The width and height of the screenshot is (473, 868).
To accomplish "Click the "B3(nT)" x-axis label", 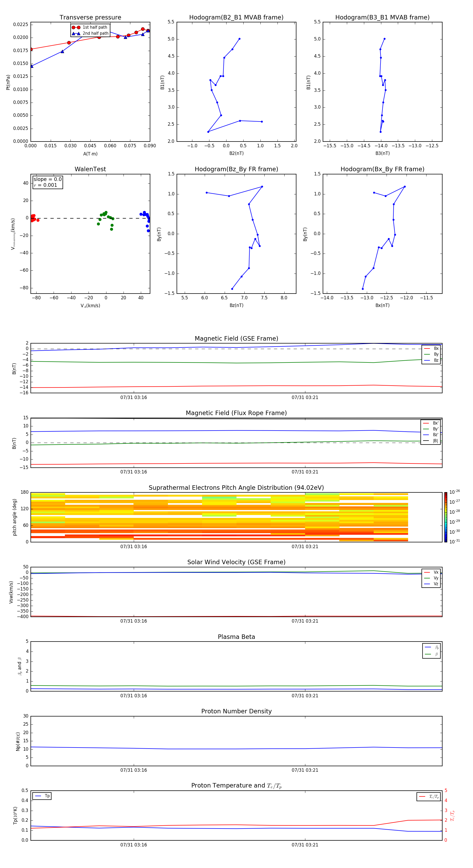I will point(382,154).
